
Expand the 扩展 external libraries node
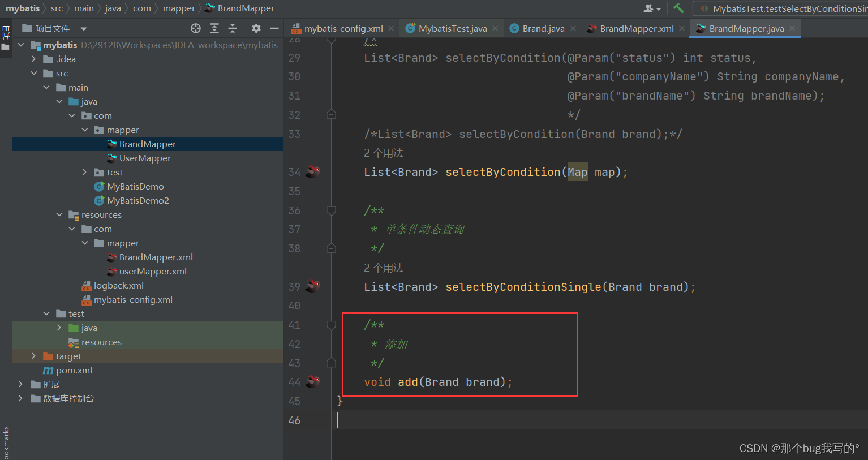21,384
